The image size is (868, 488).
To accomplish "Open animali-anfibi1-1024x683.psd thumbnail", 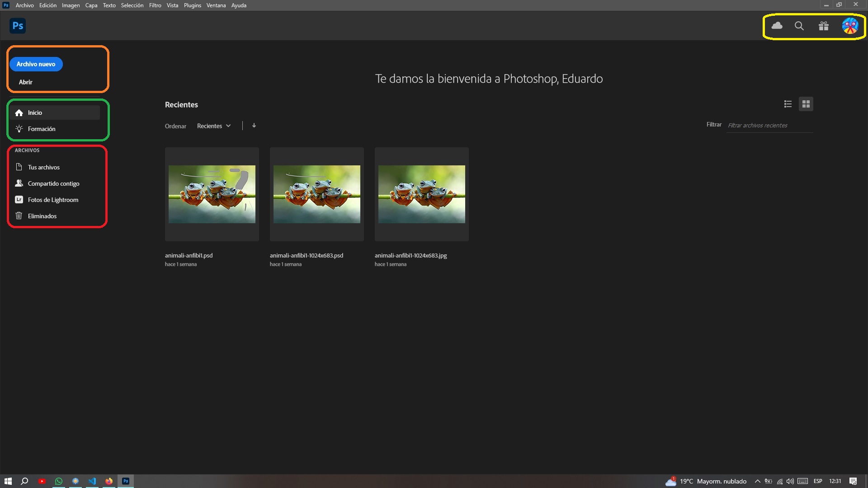I will point(317,194).
